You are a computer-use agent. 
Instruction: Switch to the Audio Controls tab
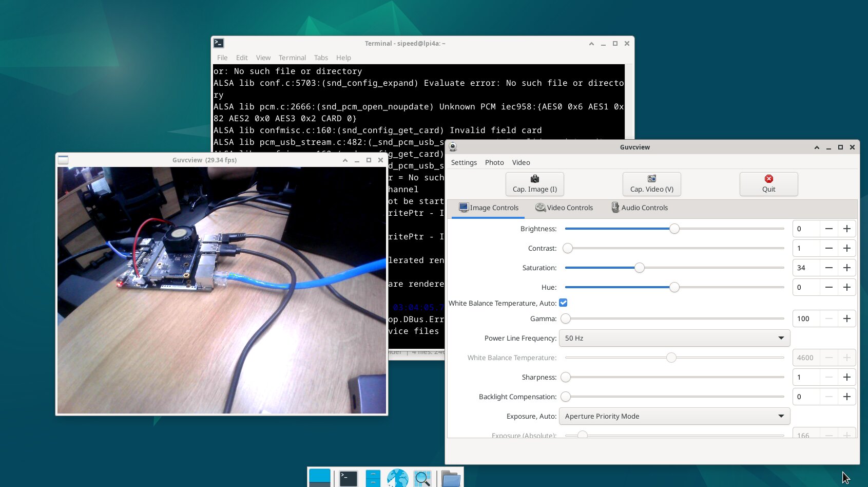640,208
